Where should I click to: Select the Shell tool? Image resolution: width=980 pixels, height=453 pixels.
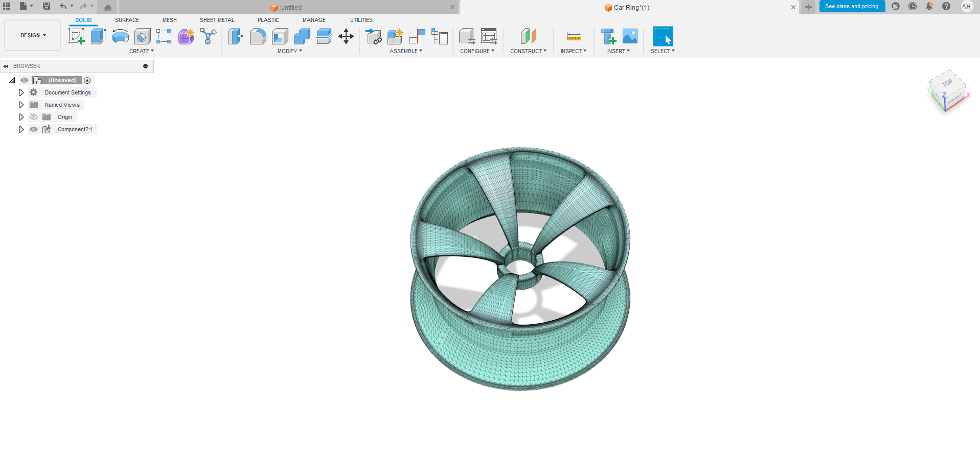280,36
